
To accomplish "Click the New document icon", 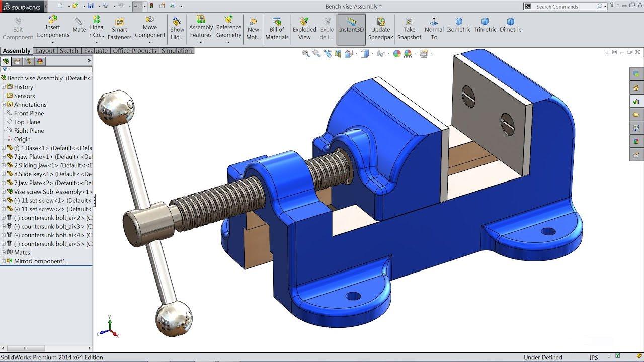I will (x=60, y=6).
